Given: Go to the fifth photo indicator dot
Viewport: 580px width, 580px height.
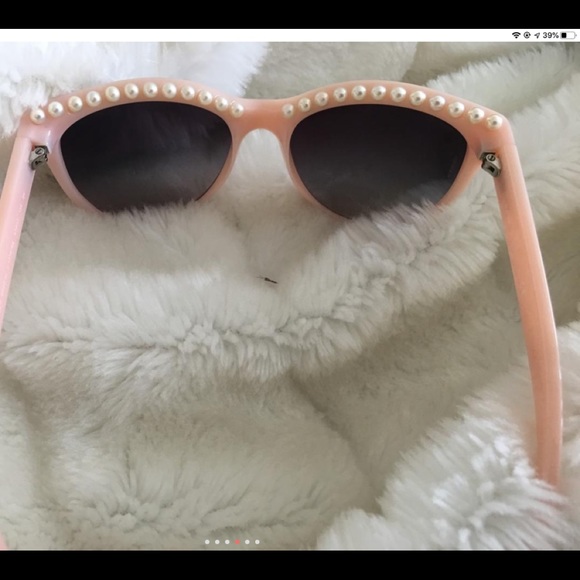Looking at the screenshot, I should tap(247, 542).
